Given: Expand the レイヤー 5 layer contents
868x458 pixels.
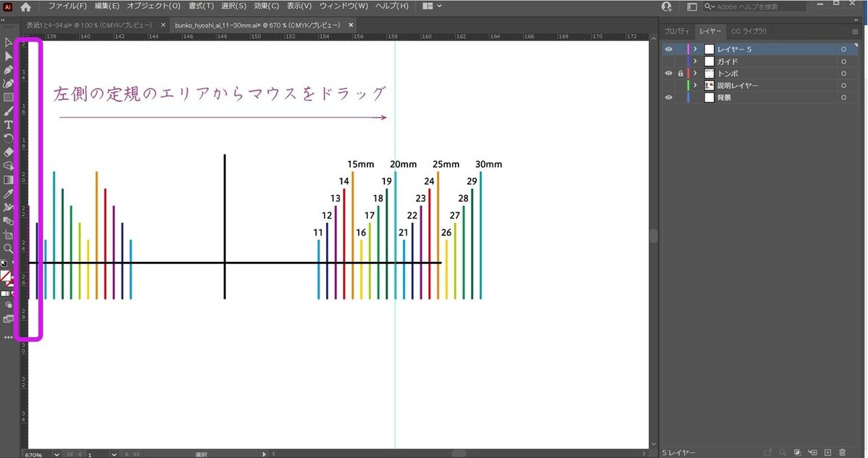Looking at the screenshot, I should [694, 48].
